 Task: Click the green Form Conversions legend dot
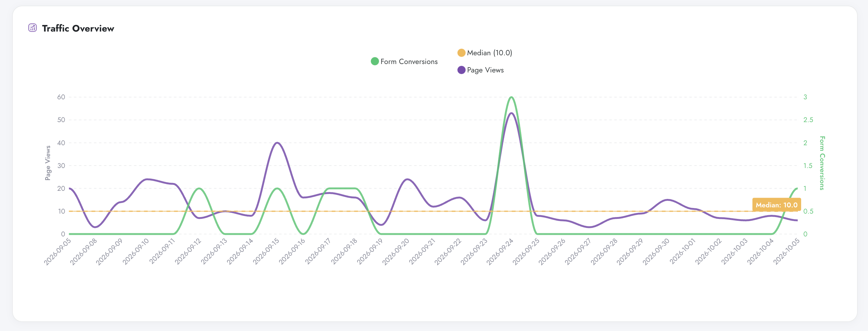click(375, 62)
